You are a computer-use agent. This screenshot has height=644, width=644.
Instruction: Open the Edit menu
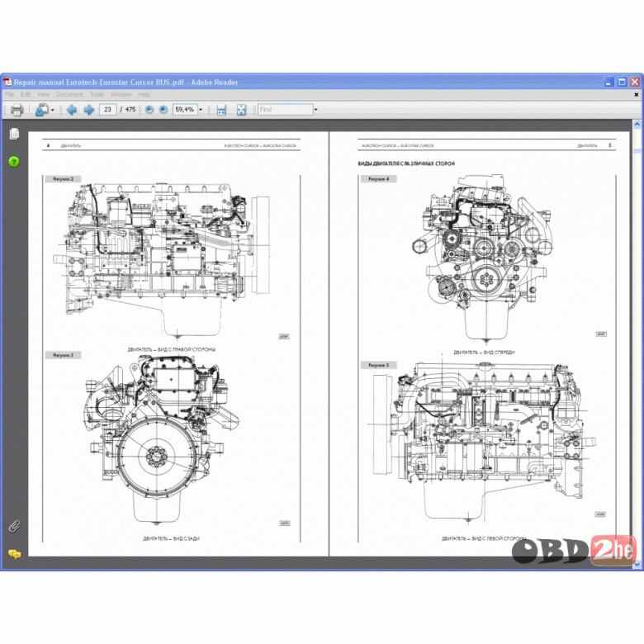click(26, 94)
